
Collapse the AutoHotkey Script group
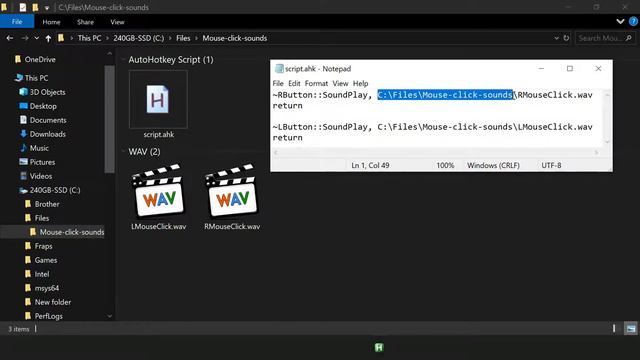click(x=123, y=60)
